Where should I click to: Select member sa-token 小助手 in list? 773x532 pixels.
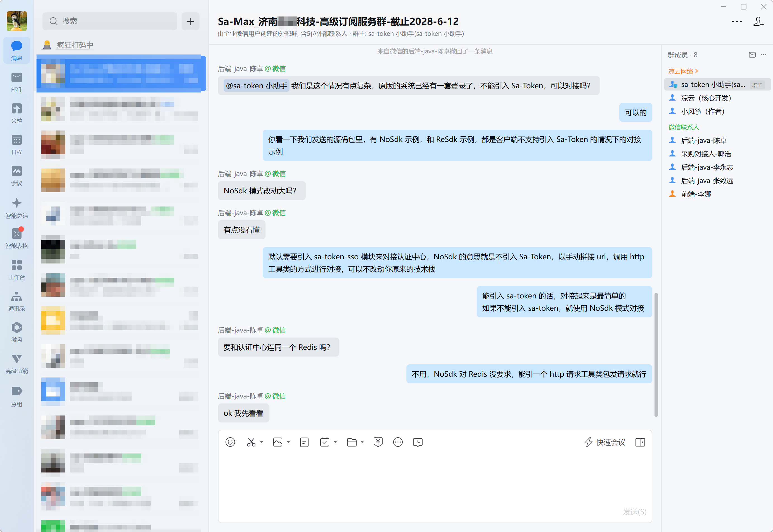[718, 85]
